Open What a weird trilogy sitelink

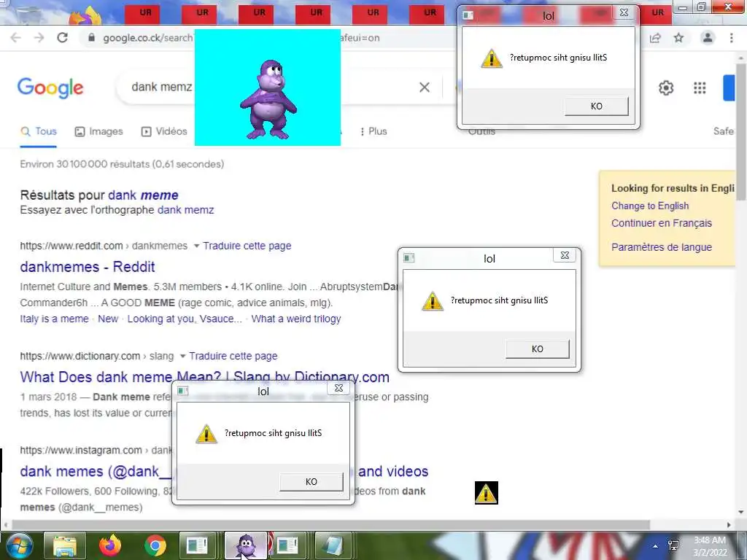click(296, 319)
